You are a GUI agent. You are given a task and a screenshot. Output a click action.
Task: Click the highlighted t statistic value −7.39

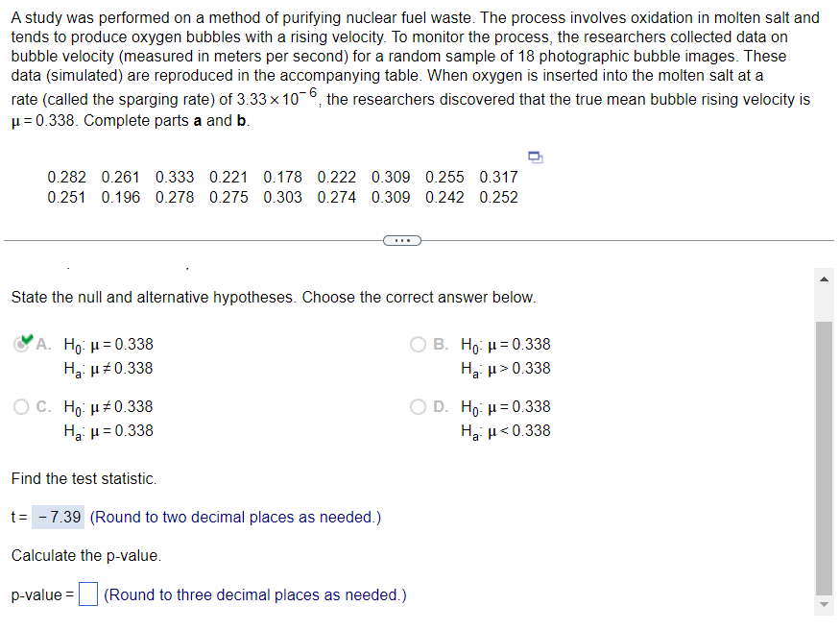point(59,517)
